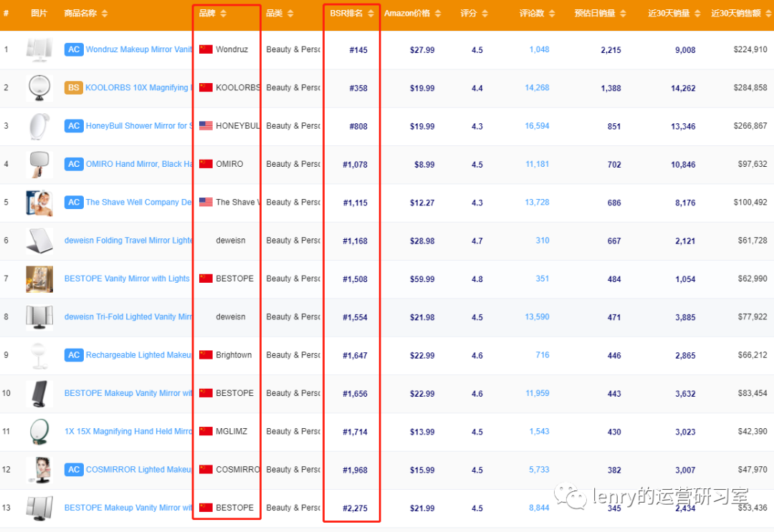Open BESTOPE row 7 vanity thumbnail

tap(39, 279)
